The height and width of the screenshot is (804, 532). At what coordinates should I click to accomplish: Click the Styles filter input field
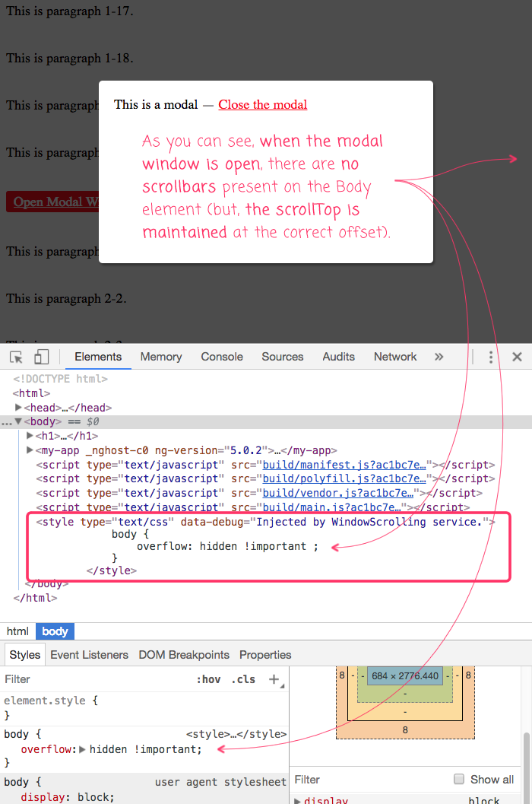91,679
